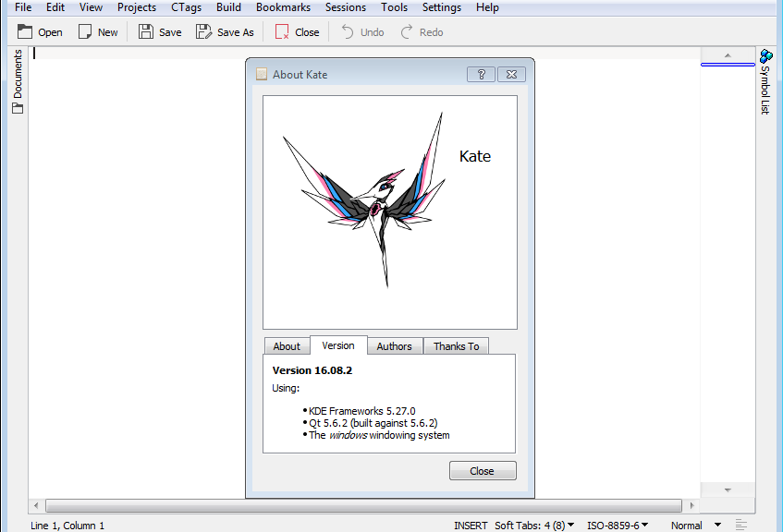The width and height of the screenshot is (783, 532).
Task: Switch to the Thanks To tab
Action: click(x=456, y=346)
